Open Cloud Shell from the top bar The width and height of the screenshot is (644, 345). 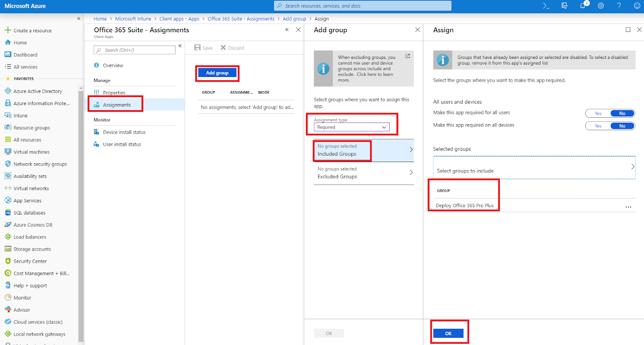point(546,6)
